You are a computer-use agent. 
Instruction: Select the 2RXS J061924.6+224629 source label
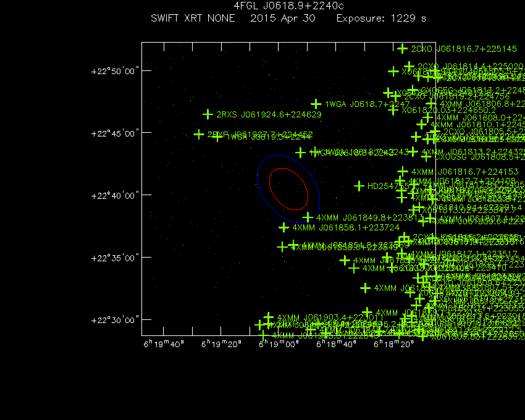pyautogui.click(x=269, y=114)
